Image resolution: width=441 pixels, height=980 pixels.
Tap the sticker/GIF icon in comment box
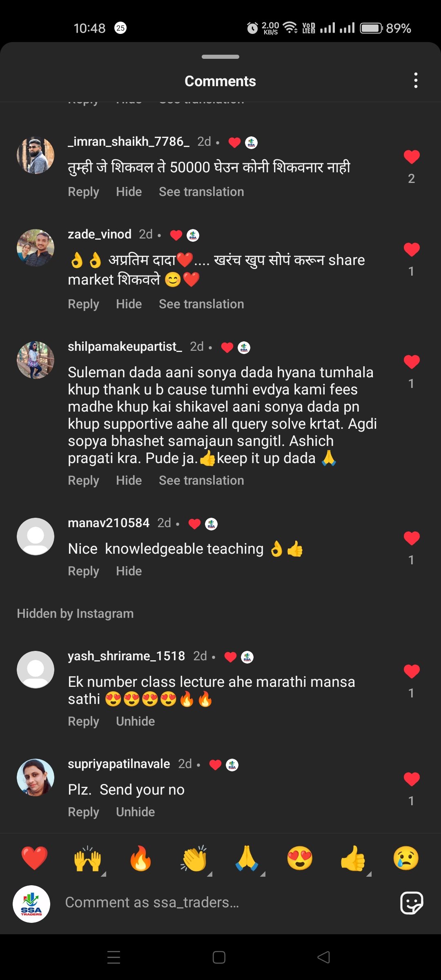click(x=412, y=903)
